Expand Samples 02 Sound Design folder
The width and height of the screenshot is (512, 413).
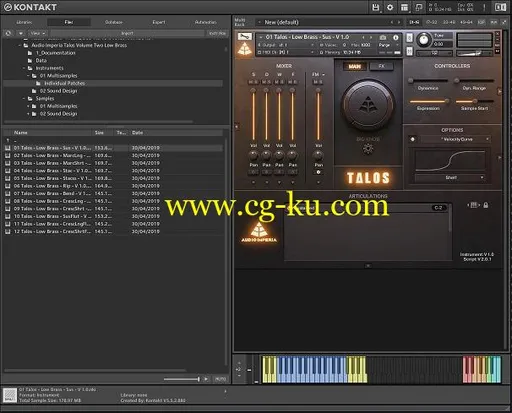click(28, 114)
